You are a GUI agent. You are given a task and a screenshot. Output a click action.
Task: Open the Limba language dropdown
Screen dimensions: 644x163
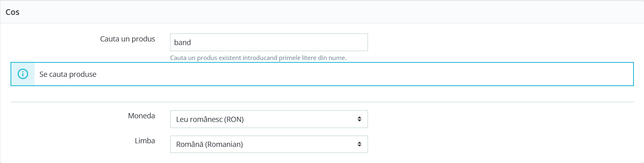269,144
